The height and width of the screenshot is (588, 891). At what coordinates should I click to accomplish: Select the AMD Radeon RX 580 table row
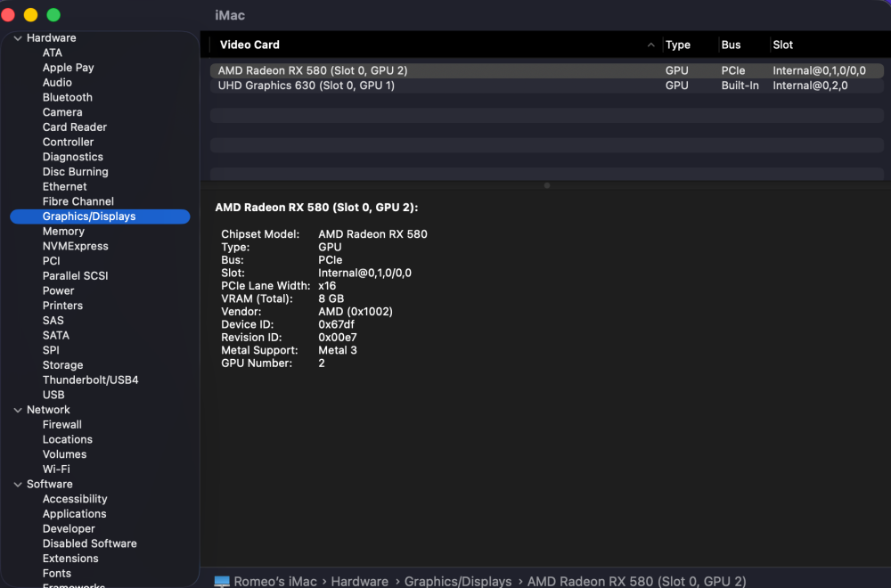coord(547,70)
